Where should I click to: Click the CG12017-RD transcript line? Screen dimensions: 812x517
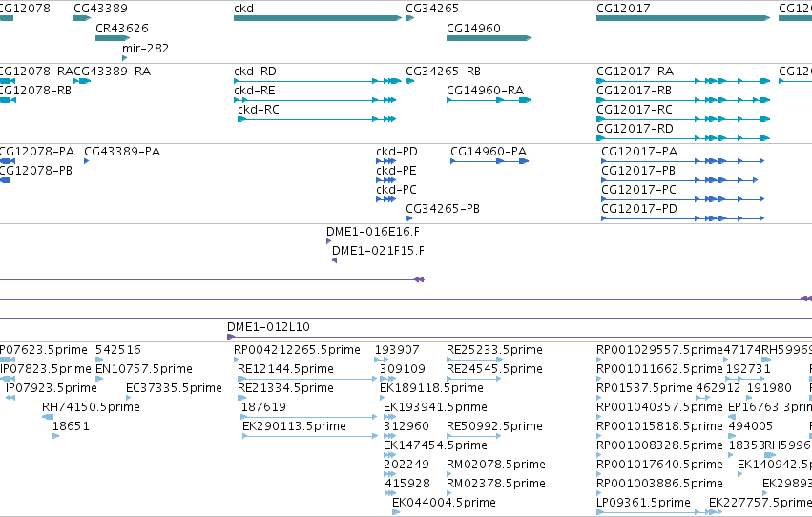click(x=683, y=138)
